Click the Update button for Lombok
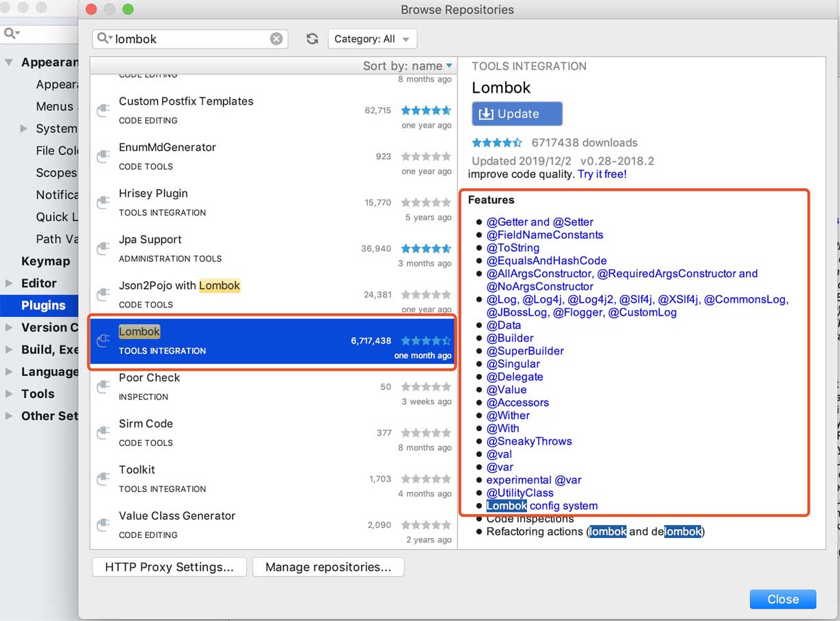The height and width of the screenshot is (621, 840). 517,114
